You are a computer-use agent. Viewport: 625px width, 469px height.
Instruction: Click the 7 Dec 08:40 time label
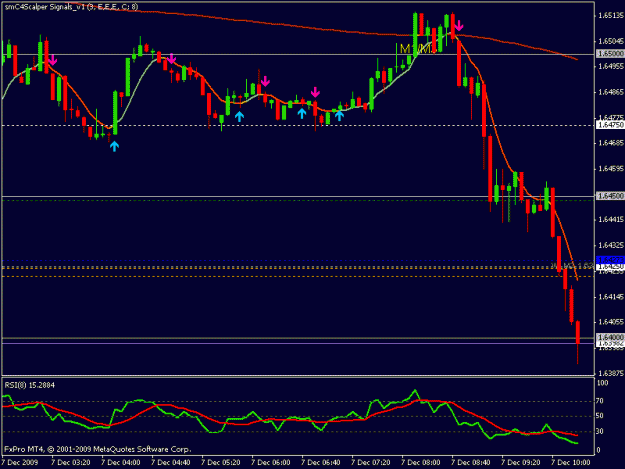click(x=471, y=462)
